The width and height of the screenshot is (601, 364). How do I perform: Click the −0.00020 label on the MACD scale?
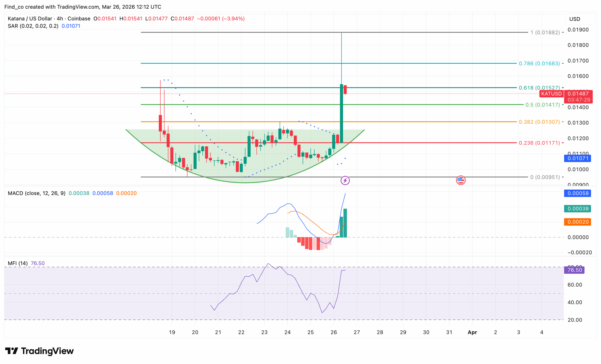pos(580,252)
